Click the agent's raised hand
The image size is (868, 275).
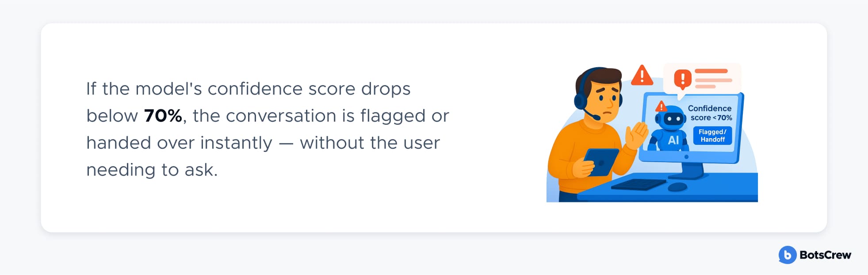[636, 135]
